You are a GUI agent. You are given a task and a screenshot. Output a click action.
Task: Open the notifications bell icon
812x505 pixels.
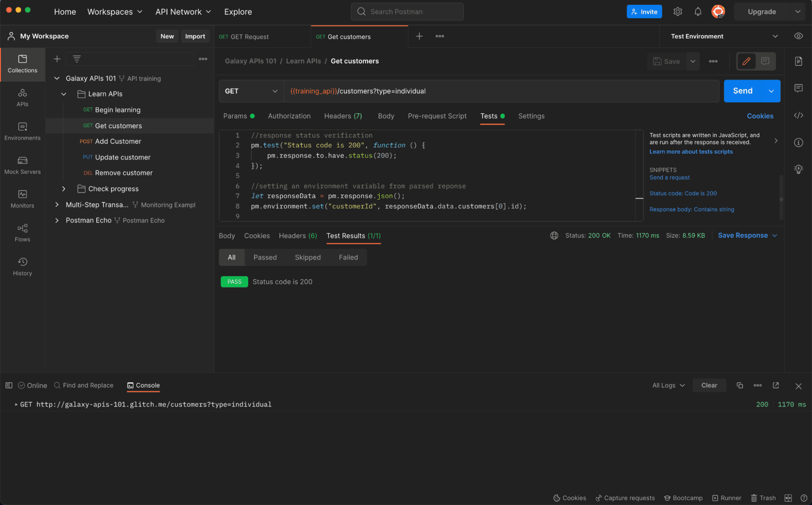point(697,12)
